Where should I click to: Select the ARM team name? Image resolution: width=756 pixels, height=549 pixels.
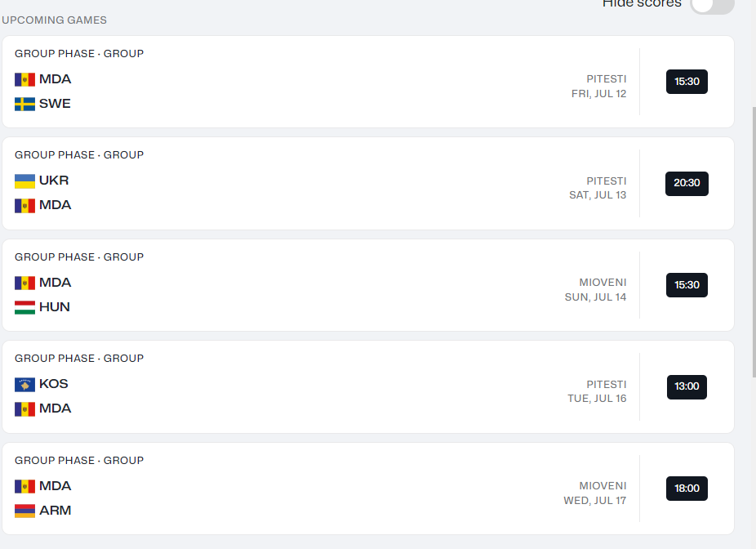click(55, 511)
